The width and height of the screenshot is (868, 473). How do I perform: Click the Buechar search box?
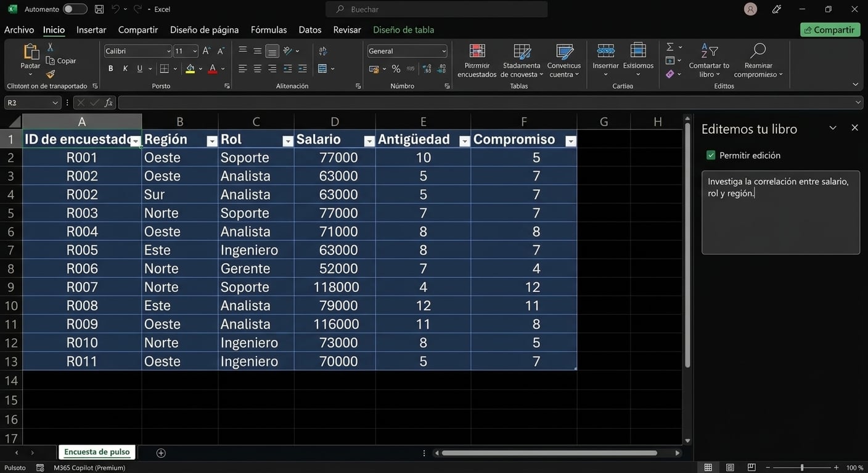pyautogui.click(x=436, y=9)
